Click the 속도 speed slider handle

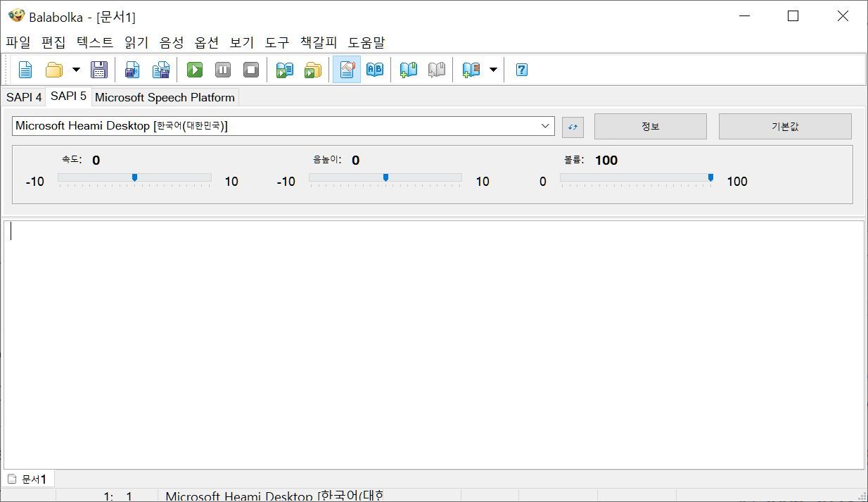pyautogui.click(x=134, y=177)
